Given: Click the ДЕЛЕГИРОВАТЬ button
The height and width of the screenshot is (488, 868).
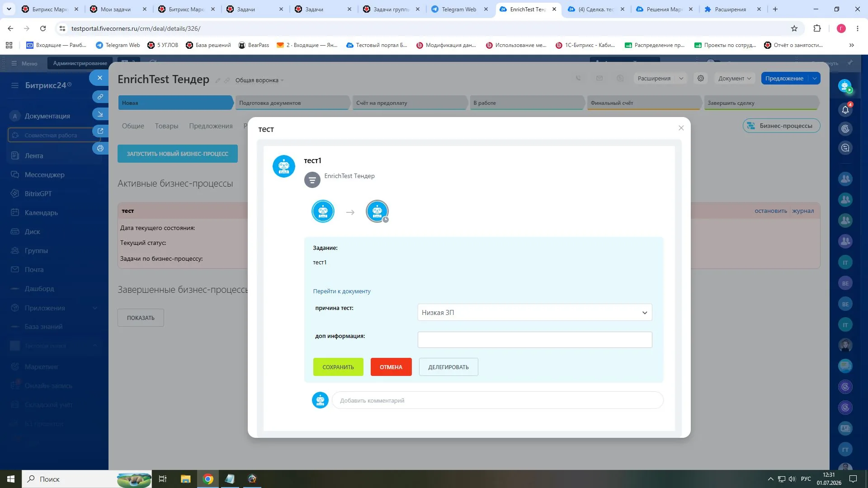Looking at the screenshot, I should coord(448,367).
